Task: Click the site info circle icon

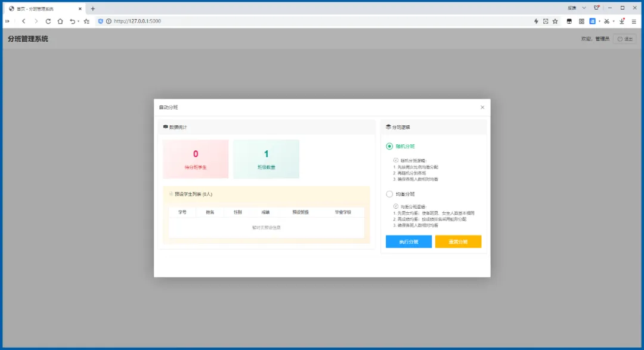Action: (x=109, y=21)
